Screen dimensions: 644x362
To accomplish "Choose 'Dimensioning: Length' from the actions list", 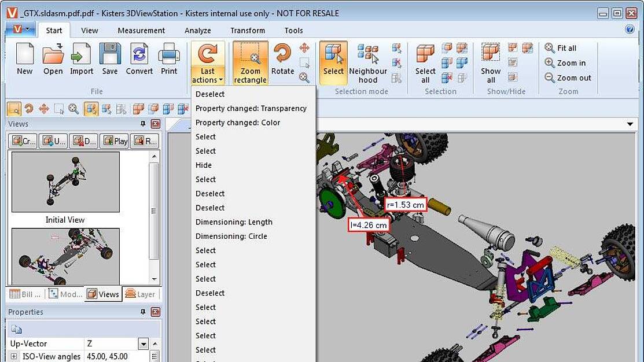I will (x=234, y=222).
